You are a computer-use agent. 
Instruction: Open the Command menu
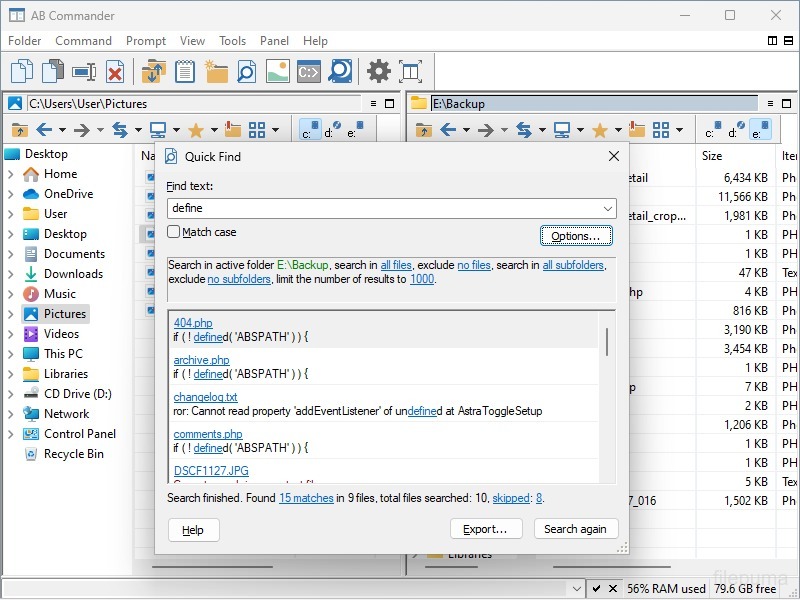coord(83,41)
